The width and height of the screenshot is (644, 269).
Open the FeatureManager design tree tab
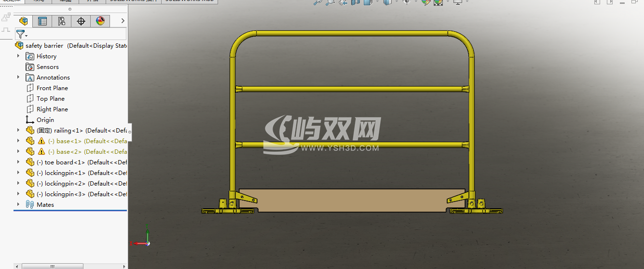(23, 21)
